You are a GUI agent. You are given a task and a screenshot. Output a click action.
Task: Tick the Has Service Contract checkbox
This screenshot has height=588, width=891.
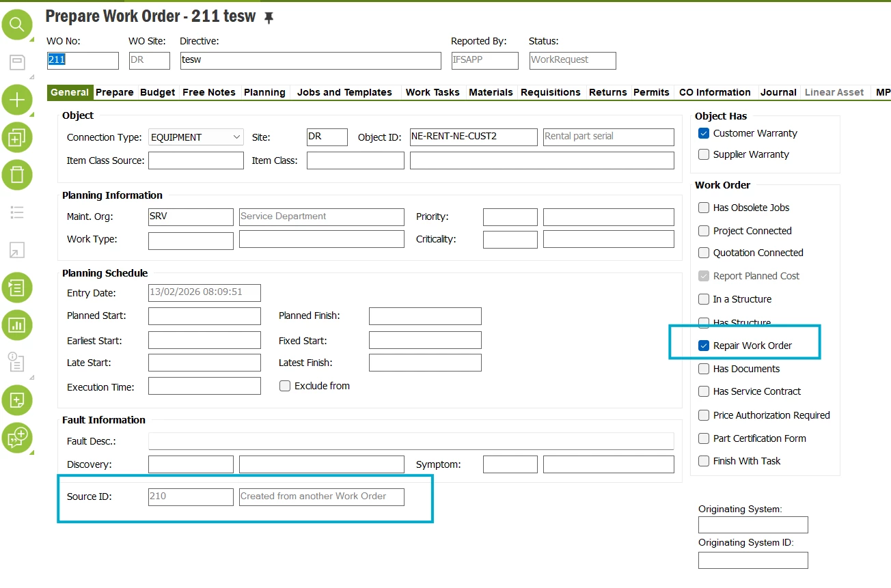click(704, 391)
